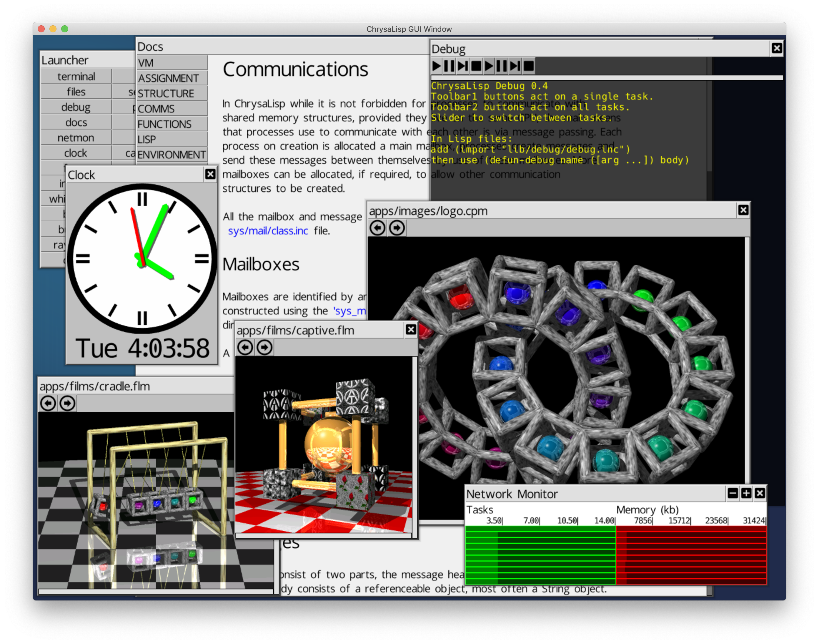Pause the single task in Debug
This screenshot has height=644, width=819.
tap(449, 66)
